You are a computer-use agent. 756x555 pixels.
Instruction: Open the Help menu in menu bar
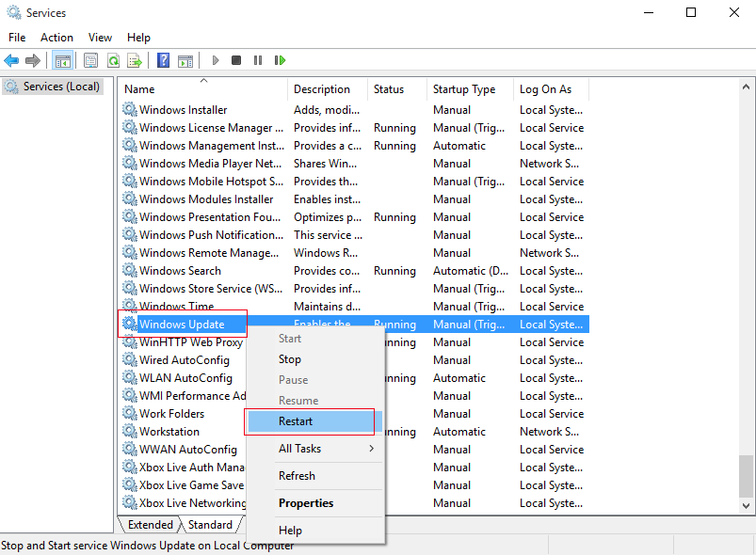pos(138,38)
